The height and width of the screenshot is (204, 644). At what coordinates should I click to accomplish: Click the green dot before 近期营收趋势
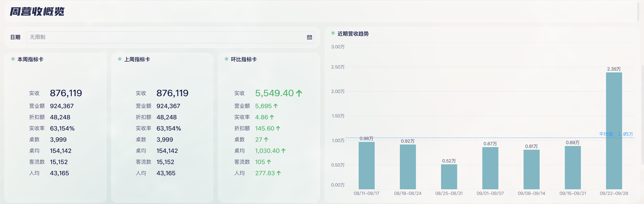click(x=333, y=33)
